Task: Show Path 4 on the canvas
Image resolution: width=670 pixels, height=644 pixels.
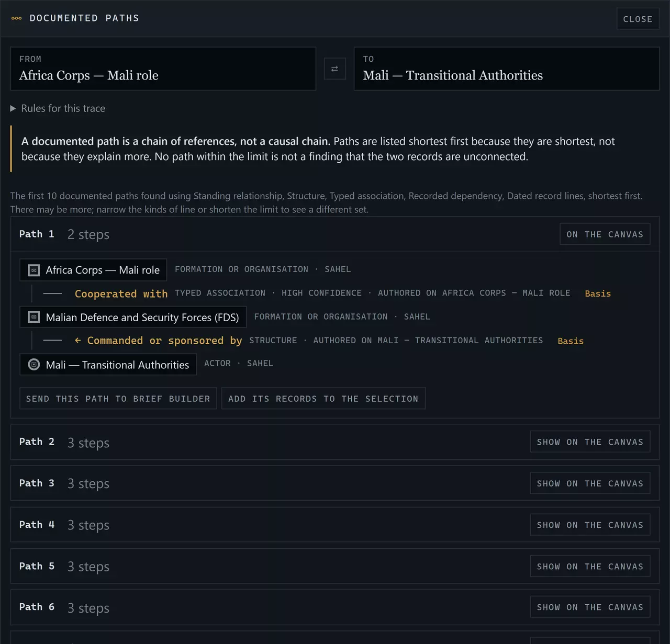Action: (590, 525)
